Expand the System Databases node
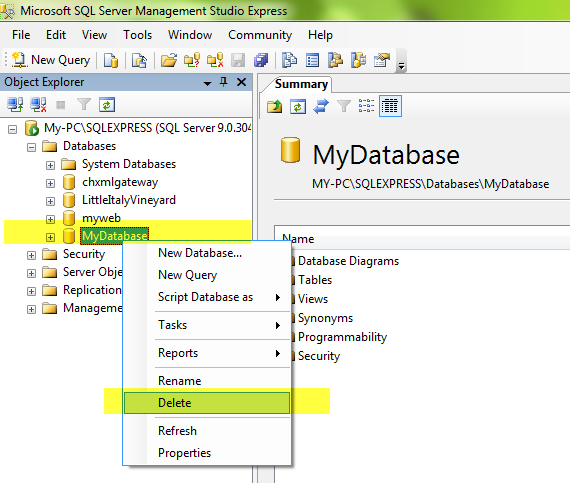 click(x=50, y=165)
